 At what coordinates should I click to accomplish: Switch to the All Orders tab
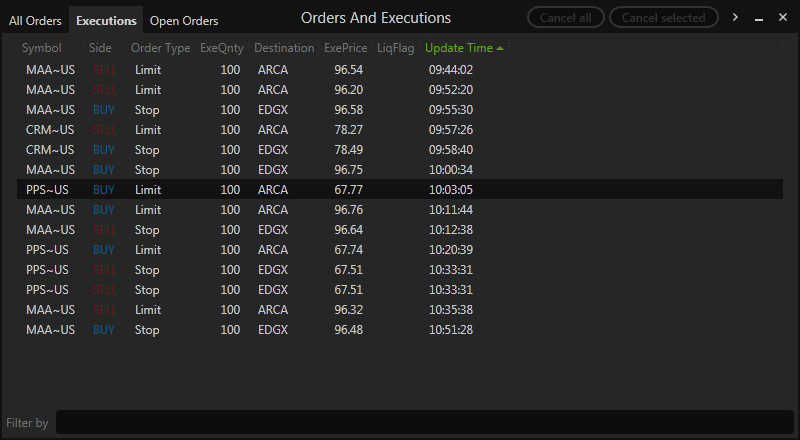tap(35, 21)
